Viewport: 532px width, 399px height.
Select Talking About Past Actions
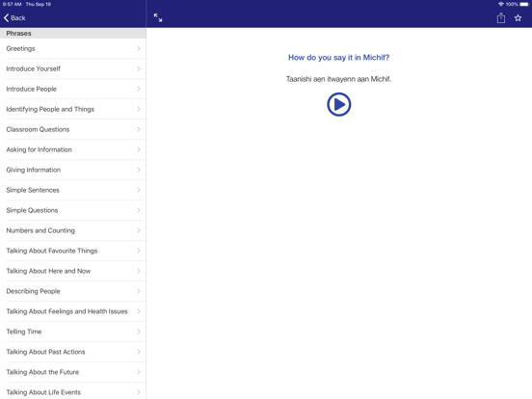[73, 352]
